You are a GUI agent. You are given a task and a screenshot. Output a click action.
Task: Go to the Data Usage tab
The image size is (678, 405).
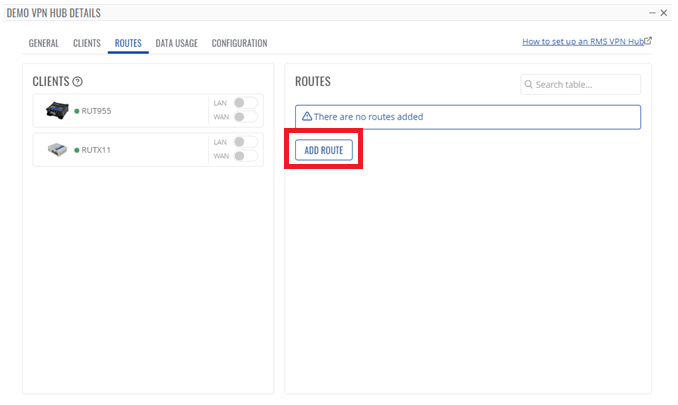pos(176,43)
